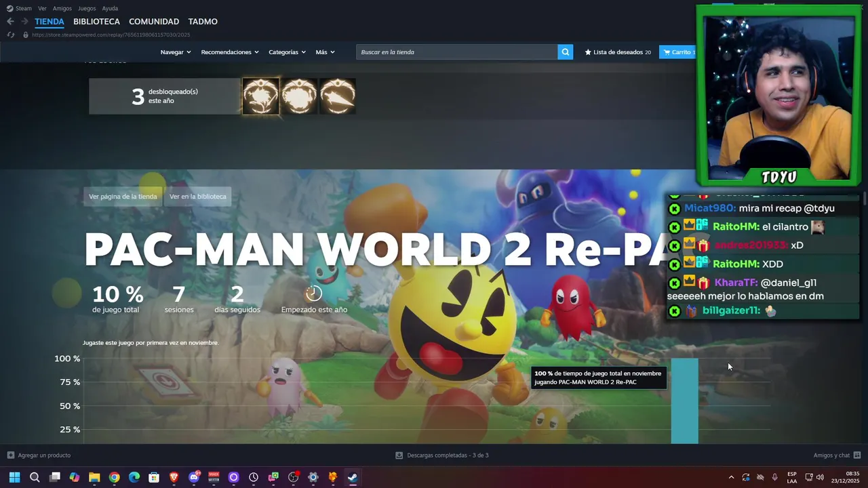The height and width of the screenshot is (488, 868).
Task: Click the microphone icon in the system tray
Action: 775,477
